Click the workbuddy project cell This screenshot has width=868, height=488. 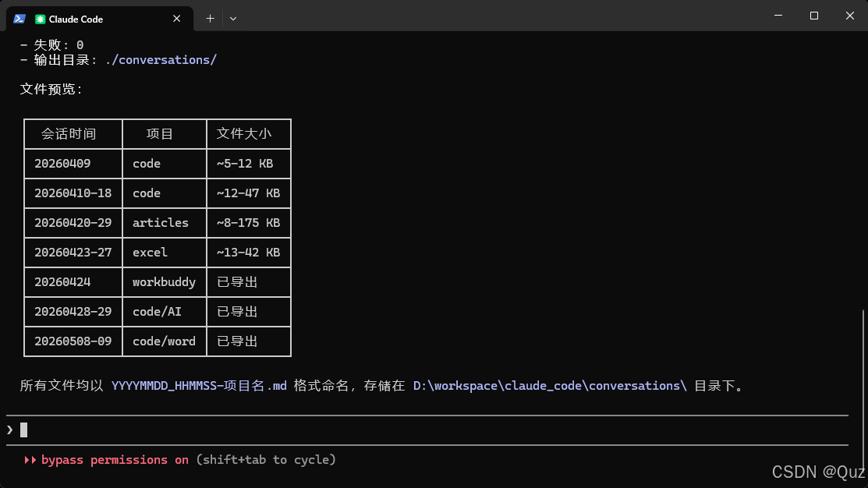164,282
